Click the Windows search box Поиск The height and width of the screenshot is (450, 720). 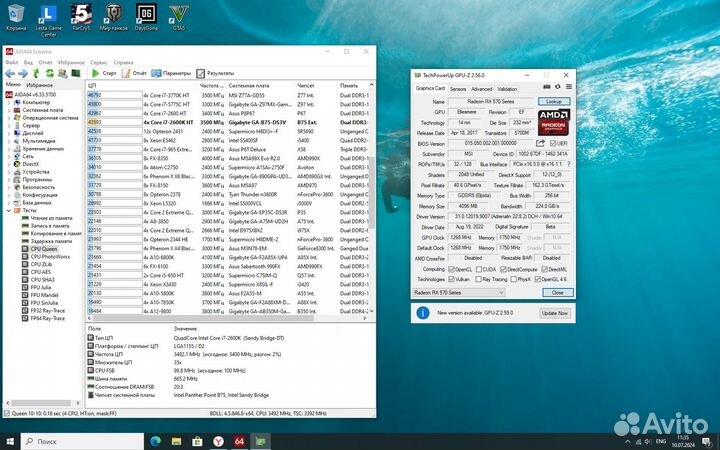coord(83,441)
